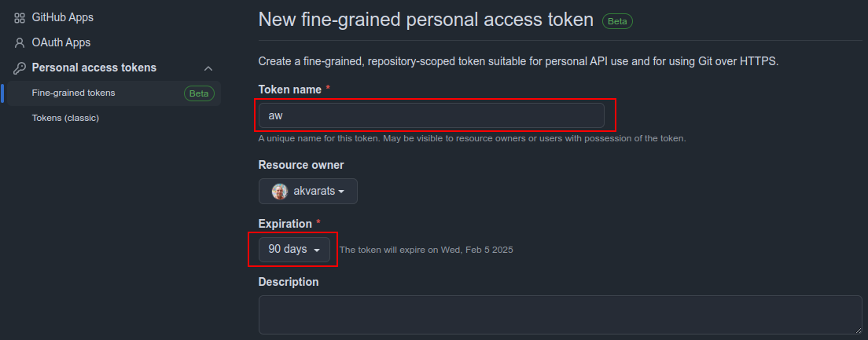Click the akvarats avatar image
This screenshot has height=340, width=868.
280,192
